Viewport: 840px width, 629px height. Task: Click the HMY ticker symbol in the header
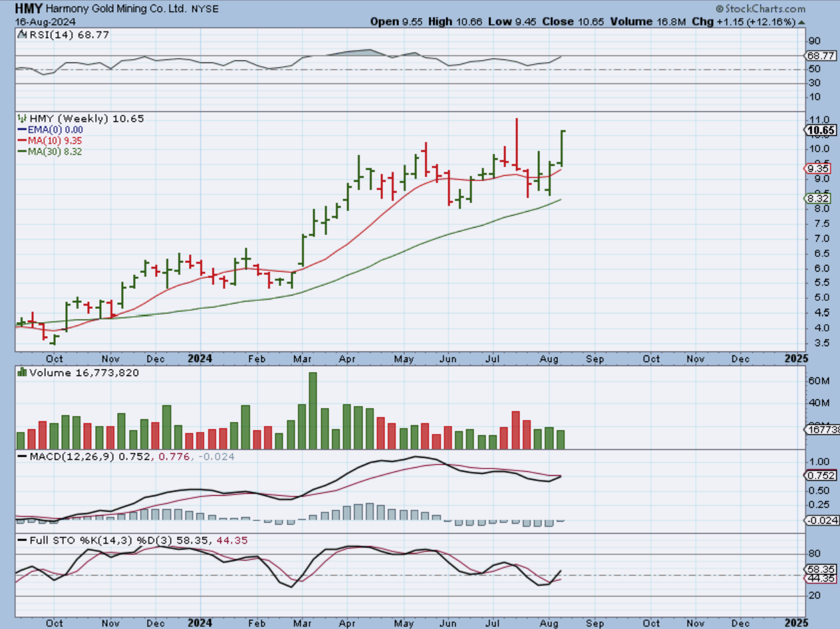pos(28,10)
